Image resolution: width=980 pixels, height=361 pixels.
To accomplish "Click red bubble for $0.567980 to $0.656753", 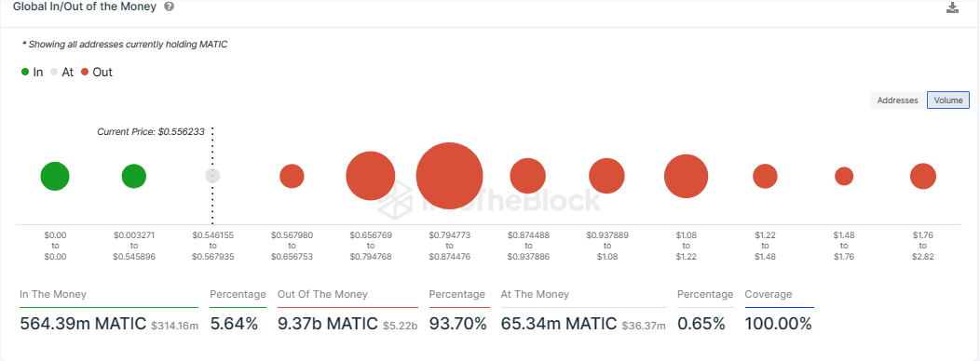I will [292, 176].
